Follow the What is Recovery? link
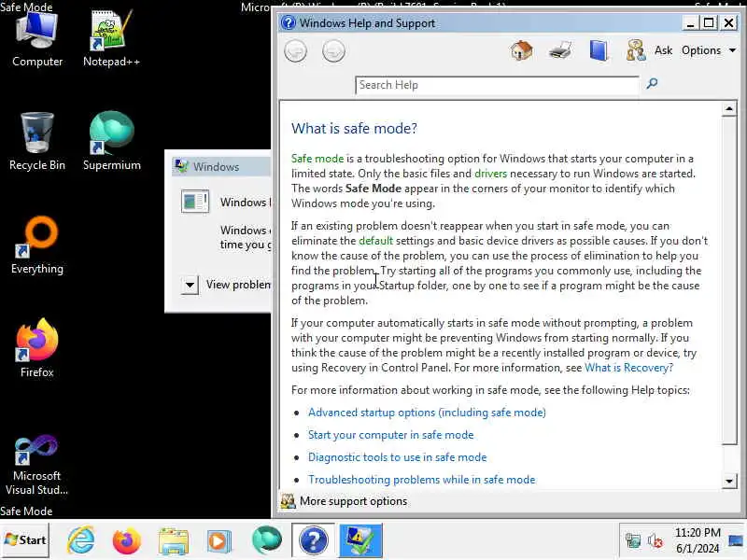Screen dimensions: 747x560 [x=628, y=368]
